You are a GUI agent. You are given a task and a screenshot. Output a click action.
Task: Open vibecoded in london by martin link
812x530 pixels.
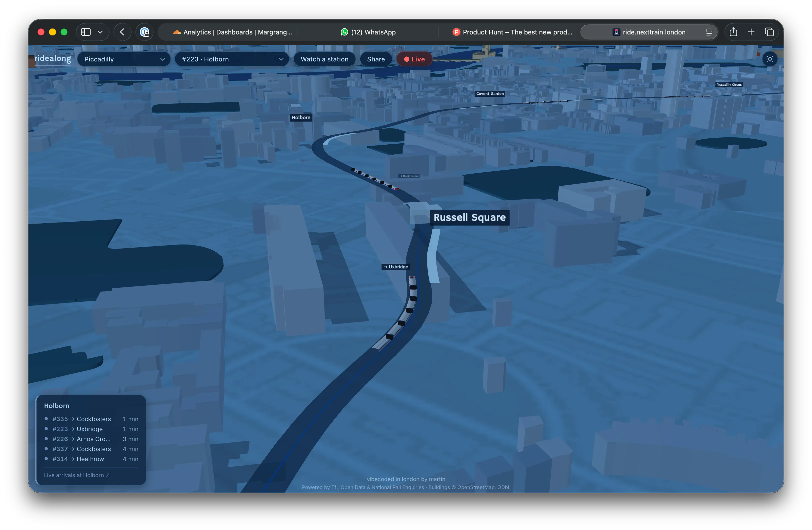coord(406,479)
